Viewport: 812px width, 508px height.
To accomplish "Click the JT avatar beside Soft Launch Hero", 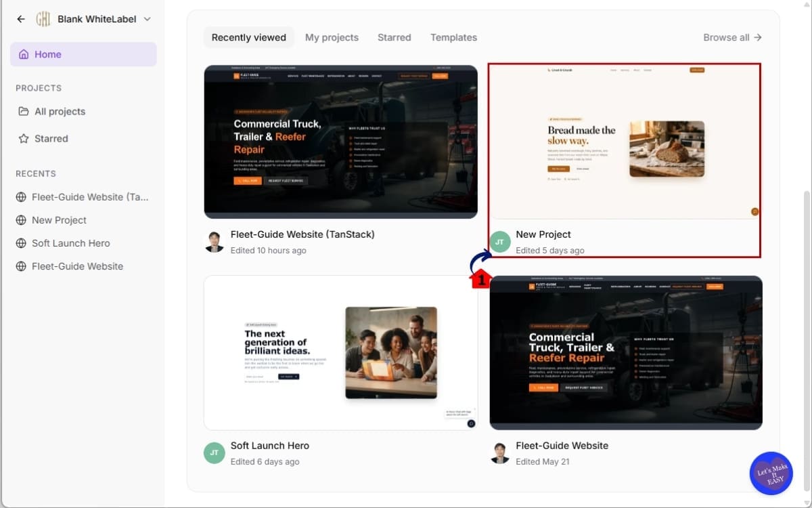I will (x=215, y=453).
